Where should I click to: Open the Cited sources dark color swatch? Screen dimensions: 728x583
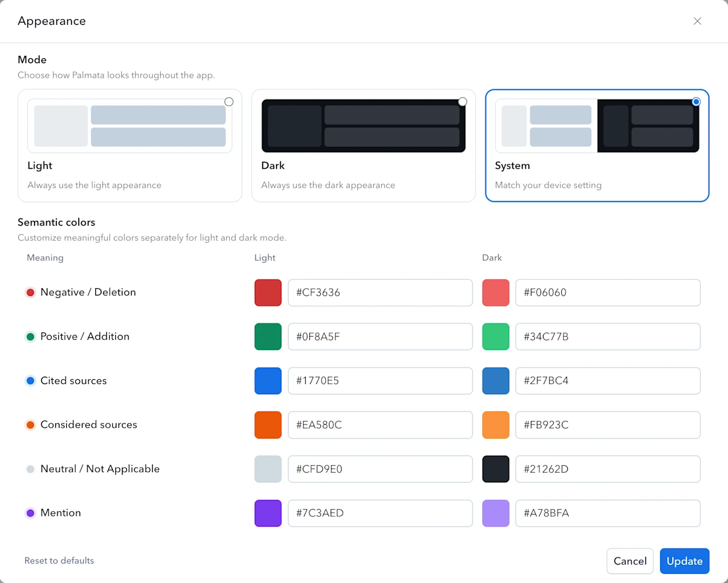496,381
